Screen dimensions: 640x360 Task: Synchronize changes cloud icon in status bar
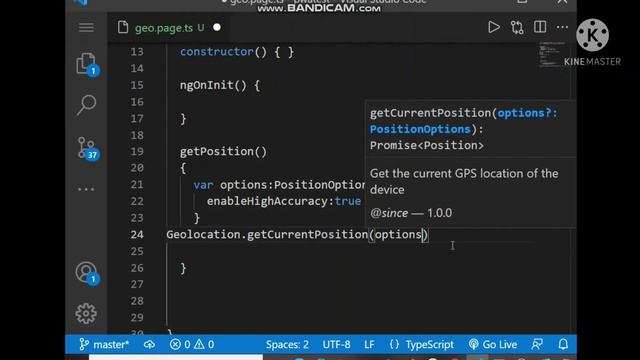click(x=149, y=344)
